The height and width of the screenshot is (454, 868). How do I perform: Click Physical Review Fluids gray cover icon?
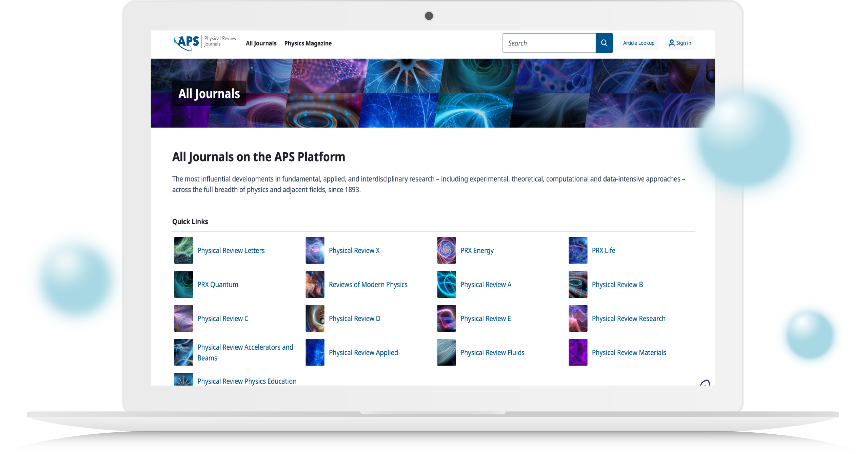pos(446,352)
